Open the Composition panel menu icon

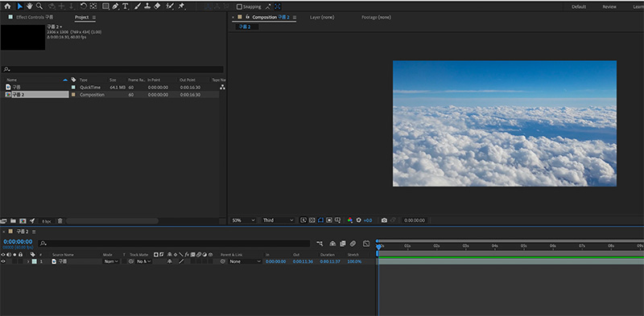pos(295,18)
